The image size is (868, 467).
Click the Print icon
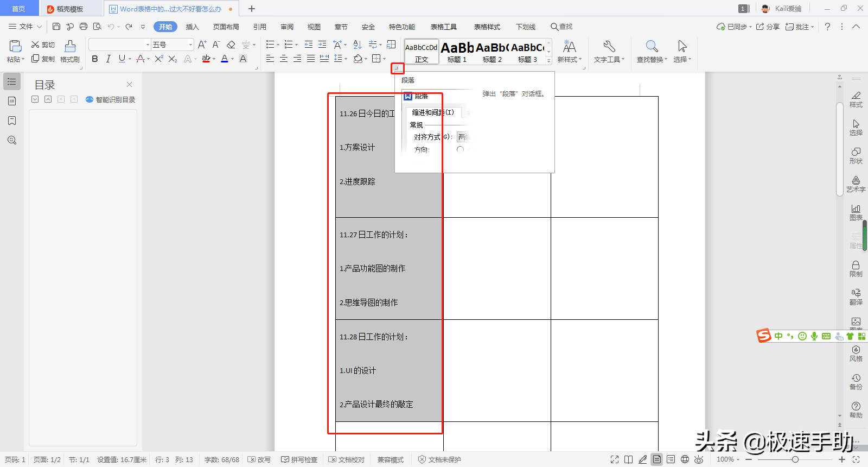pyautogui.click(x=84, y=27)
